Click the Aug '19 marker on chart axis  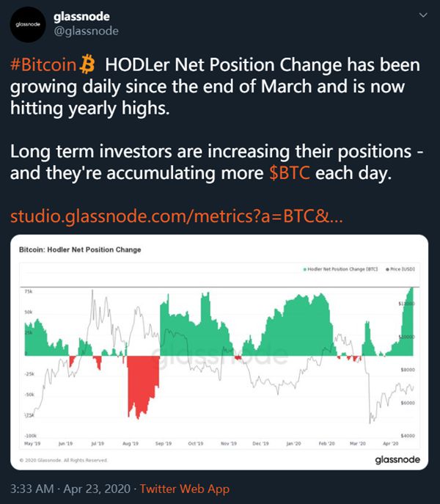click(131, 444)
